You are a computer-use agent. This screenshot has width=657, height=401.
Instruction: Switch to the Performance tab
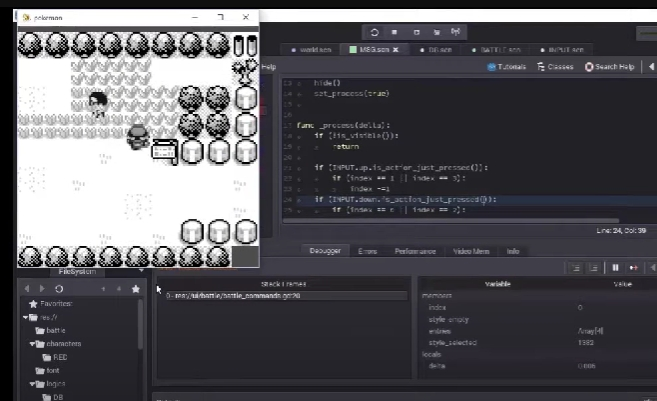(414, 251)
